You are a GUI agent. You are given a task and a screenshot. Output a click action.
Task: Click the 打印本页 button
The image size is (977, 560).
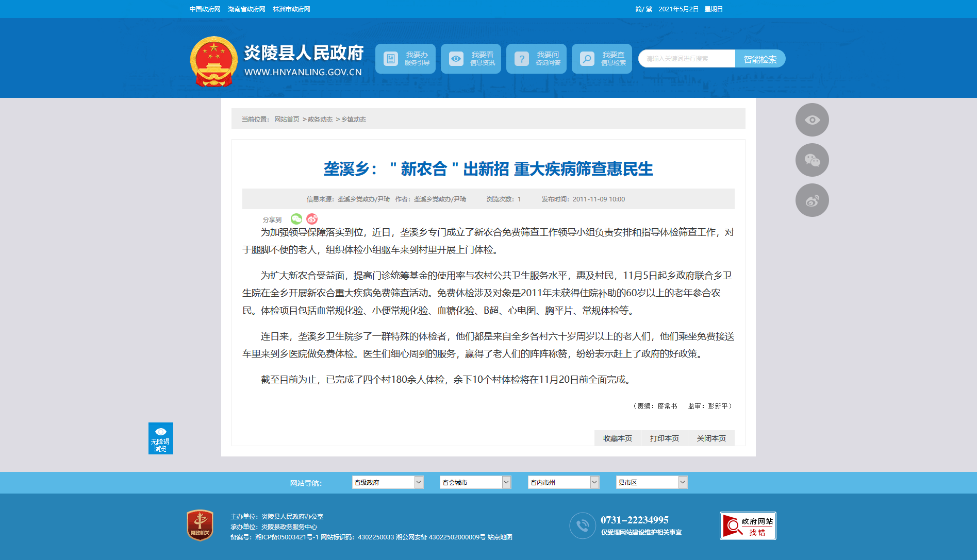coord(664,438)
